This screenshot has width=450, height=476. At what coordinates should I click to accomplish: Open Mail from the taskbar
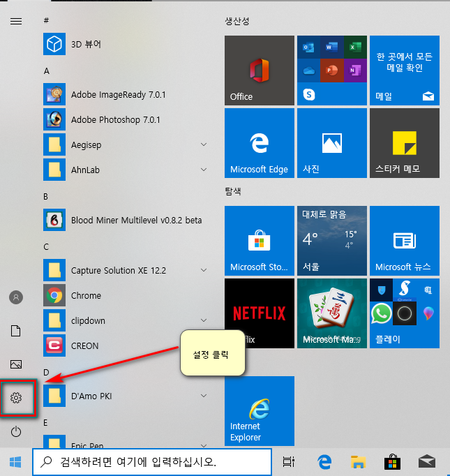427,462
